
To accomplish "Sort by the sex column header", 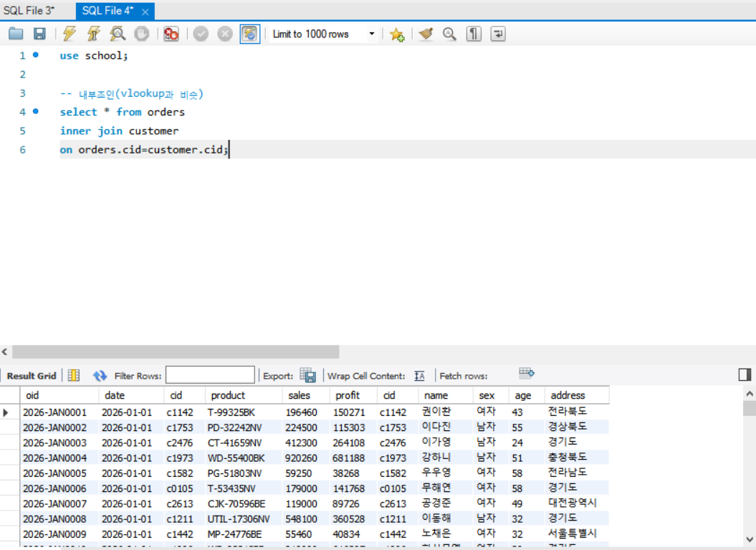I will click(x=491, y=395).
